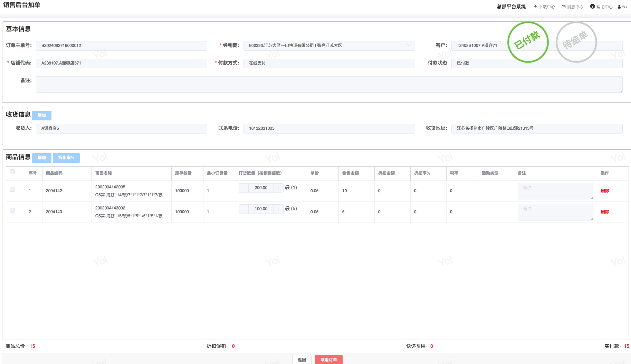Image resolution: width=631 pixels, height=364 pixels.
Task: Decrease quantity for product 2004143
Action: (243, 209)
